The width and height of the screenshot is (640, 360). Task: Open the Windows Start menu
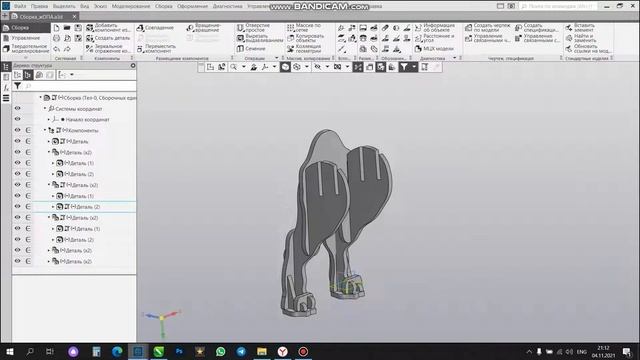tap(10, 351)
